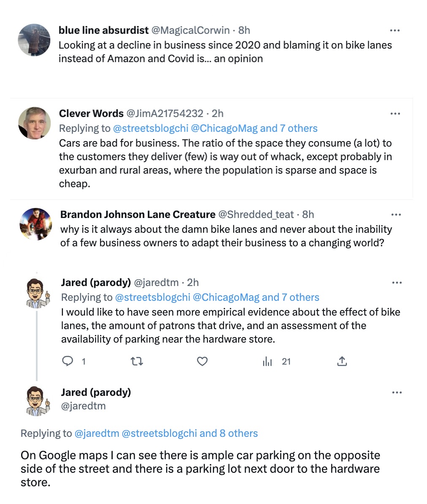This screenshot has height=504, width=427.
Task: Open the @ChicagoMag link in Jared's reply
Action: tap(226, 297)
